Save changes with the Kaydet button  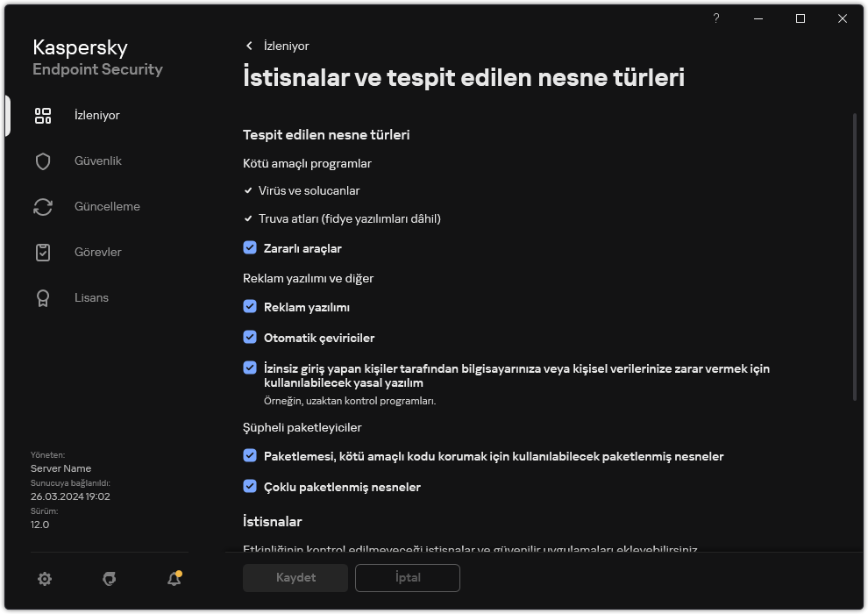point(295,578)
